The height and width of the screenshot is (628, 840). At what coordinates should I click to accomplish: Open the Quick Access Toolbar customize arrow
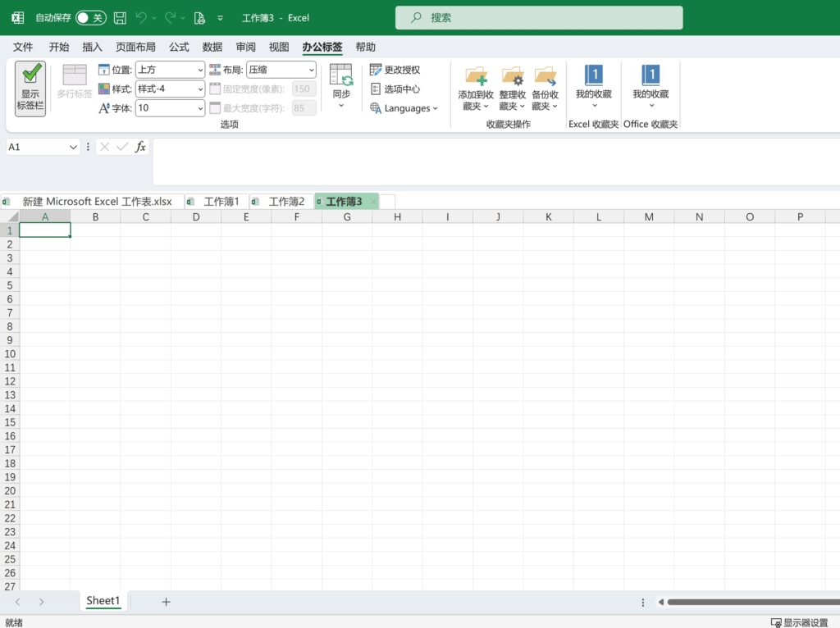[220, 18]
